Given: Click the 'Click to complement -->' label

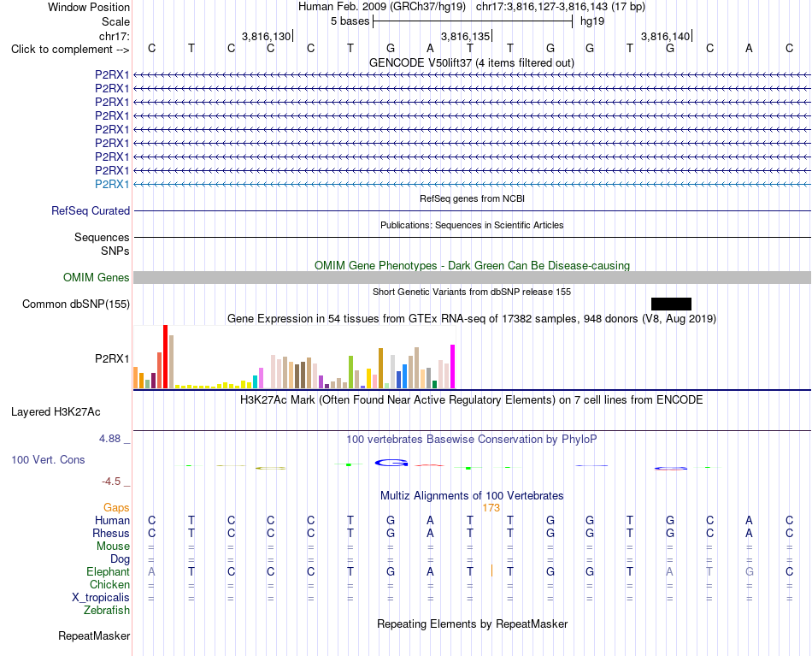Looking at the screenshot, I should coord(70,50).
